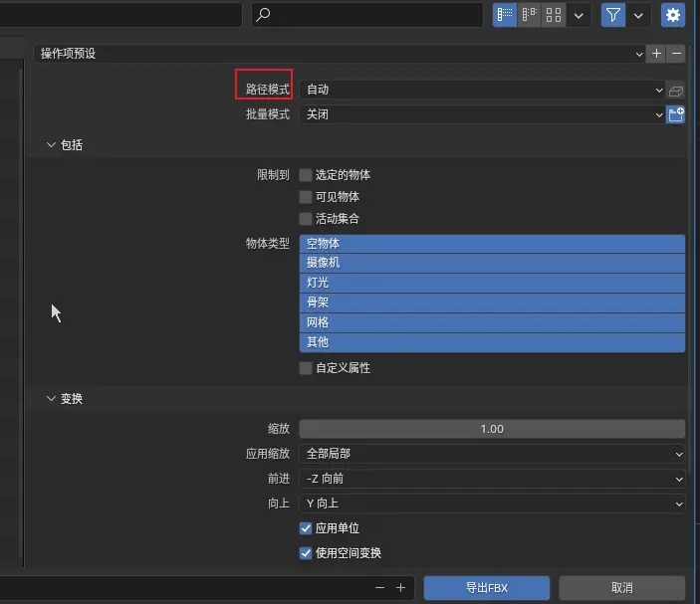
Task: Open filter settings dropdown arrow
Action: click(x=638, y=16)
